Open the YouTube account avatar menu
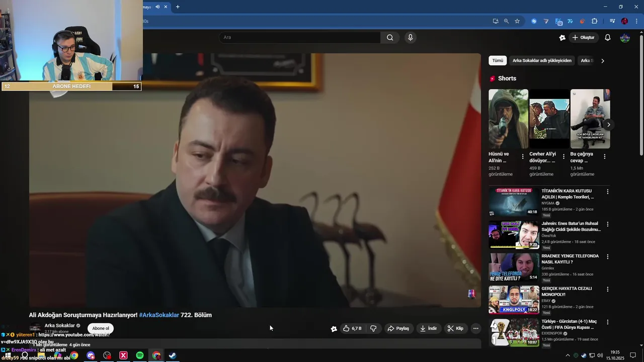 tap(625, 38)
